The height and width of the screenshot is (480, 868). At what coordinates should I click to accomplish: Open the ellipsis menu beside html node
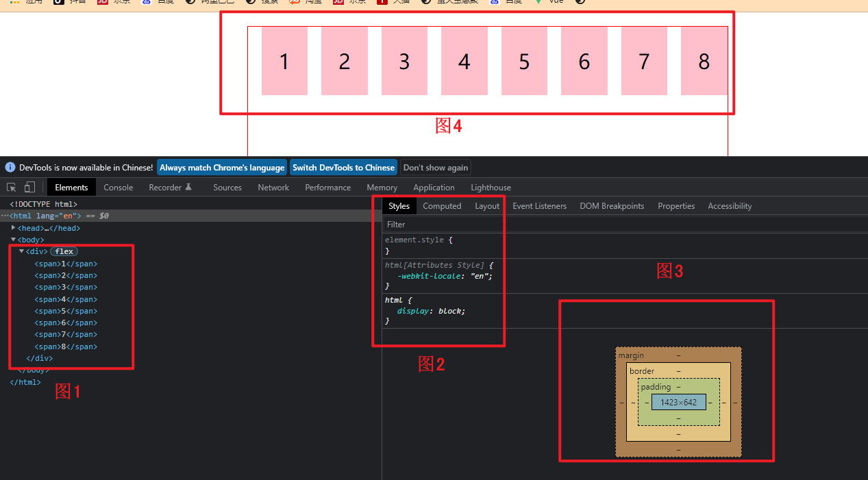5,216
